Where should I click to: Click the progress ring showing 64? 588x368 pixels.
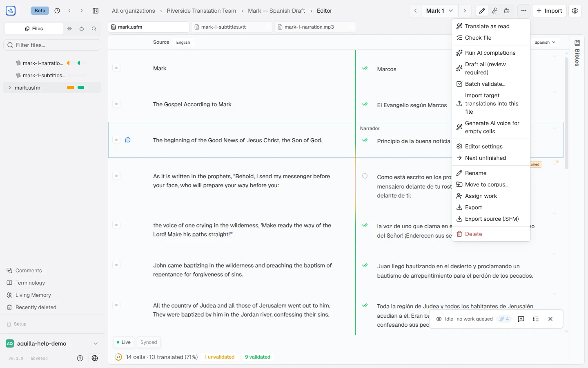[x=118, y=357]
